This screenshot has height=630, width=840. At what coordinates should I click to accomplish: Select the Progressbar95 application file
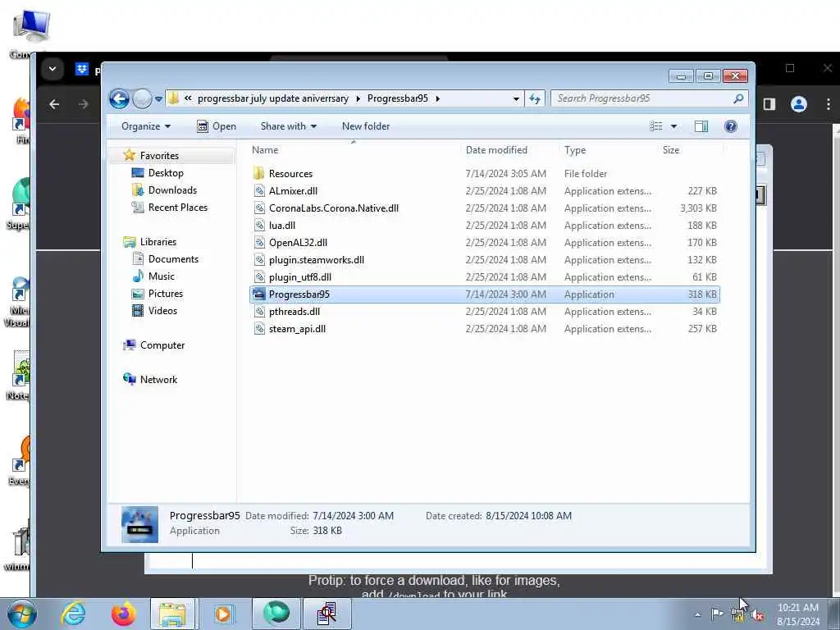pyautogui.click(x=484, y=294)
